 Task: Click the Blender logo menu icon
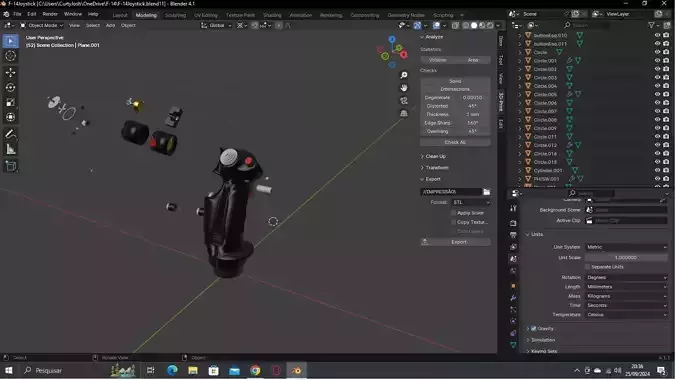pos(6,14)
